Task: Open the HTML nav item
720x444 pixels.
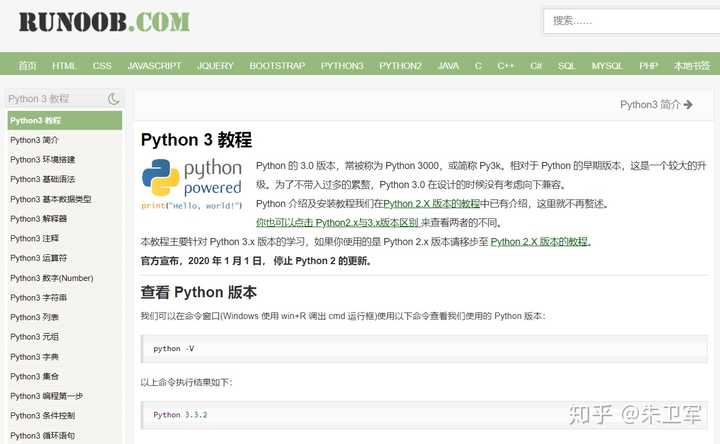Action: click(x=64, y=66)
